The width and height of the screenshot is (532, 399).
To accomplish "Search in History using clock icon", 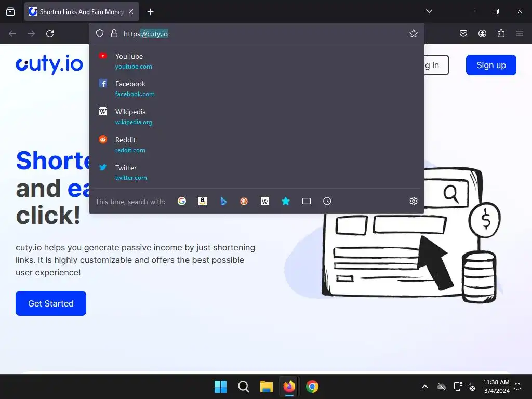I will pos(327,201).
